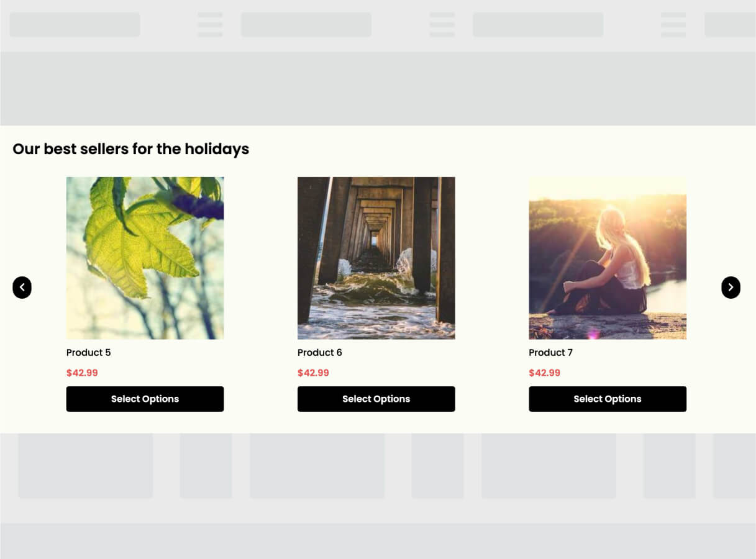Click the first placeholder bar in header

click(75, 25)
